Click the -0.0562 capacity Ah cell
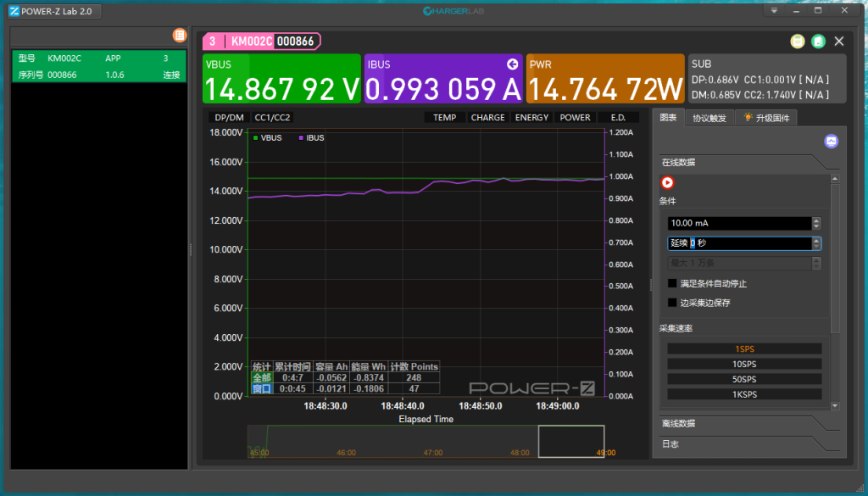The image size is (868, 496). [x=331, y=377]
